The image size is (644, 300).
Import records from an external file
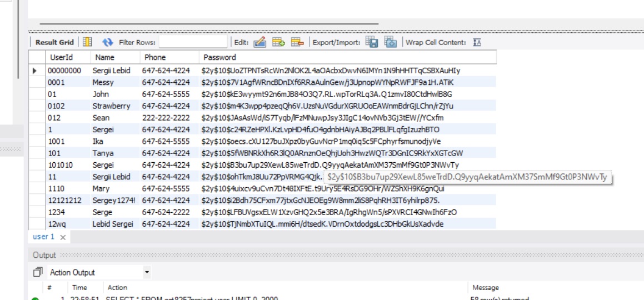tap(391, 42)
